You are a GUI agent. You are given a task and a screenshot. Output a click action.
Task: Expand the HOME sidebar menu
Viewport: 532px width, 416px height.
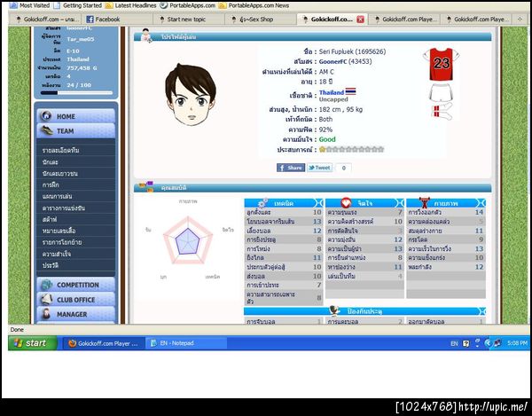point(75,116)
